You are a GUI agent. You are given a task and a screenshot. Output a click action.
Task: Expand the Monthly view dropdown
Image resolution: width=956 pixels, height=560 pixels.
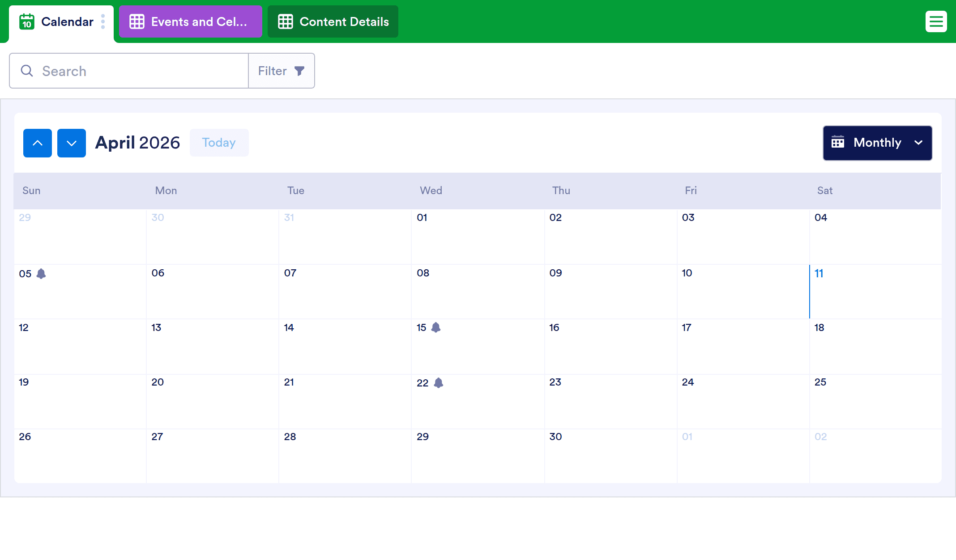pyautogui.click(x=877, y=143)
